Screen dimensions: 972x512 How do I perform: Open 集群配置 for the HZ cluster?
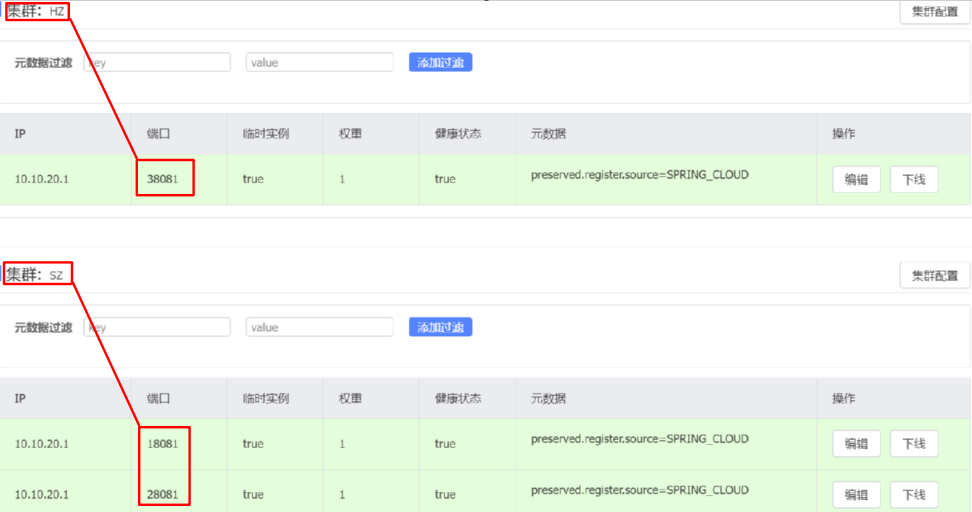pyautogui.click(x=934, y=13)
